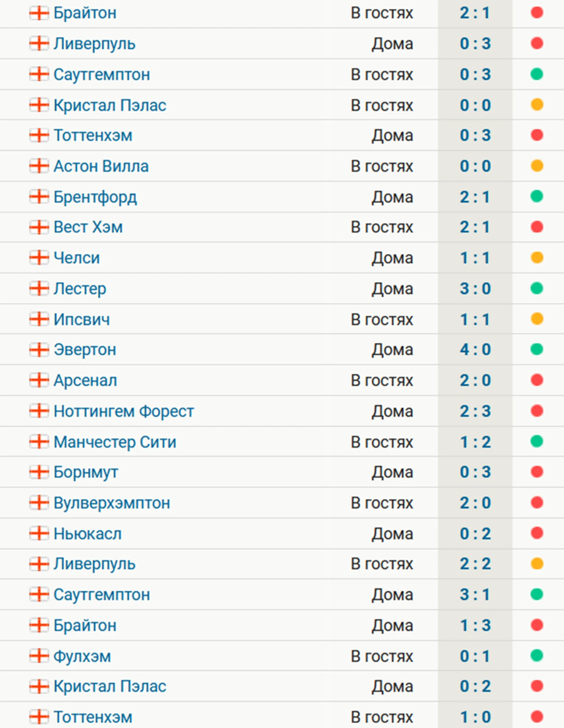Go to the Вест Хэм team page
This screenshot has width=564, height=728.
tap(88, 227)
